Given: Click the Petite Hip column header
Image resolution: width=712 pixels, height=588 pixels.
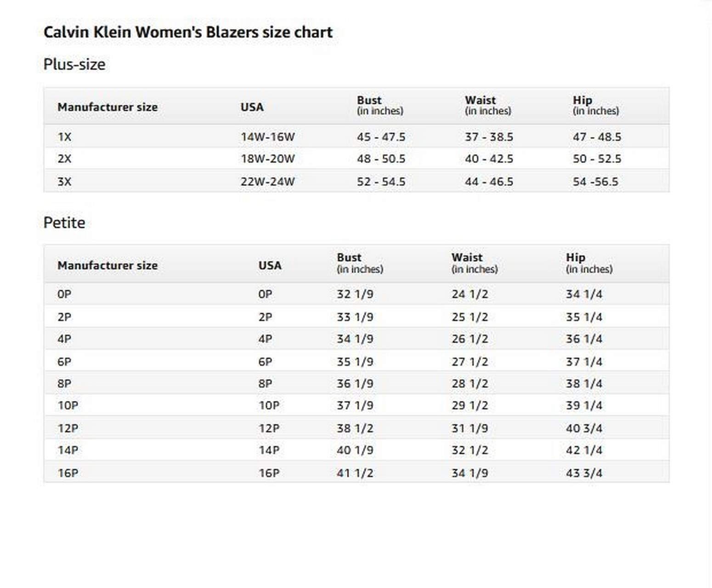Looking at the screenshot, I should (589, 263).
